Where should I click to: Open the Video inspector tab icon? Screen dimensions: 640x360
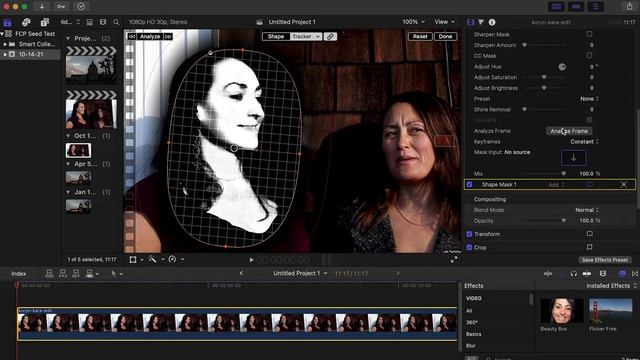point(470,22)
